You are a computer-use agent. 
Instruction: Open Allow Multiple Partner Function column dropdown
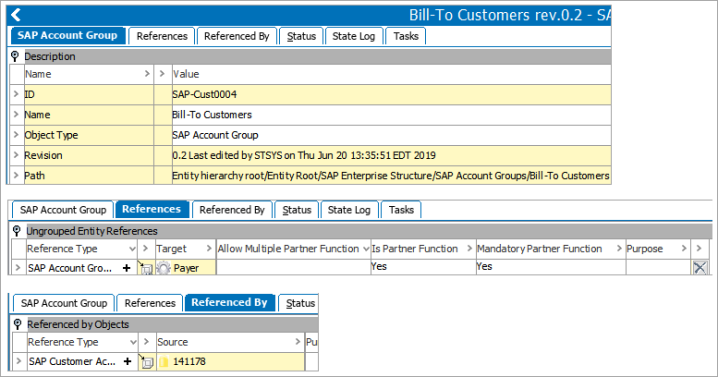[366, 249]
